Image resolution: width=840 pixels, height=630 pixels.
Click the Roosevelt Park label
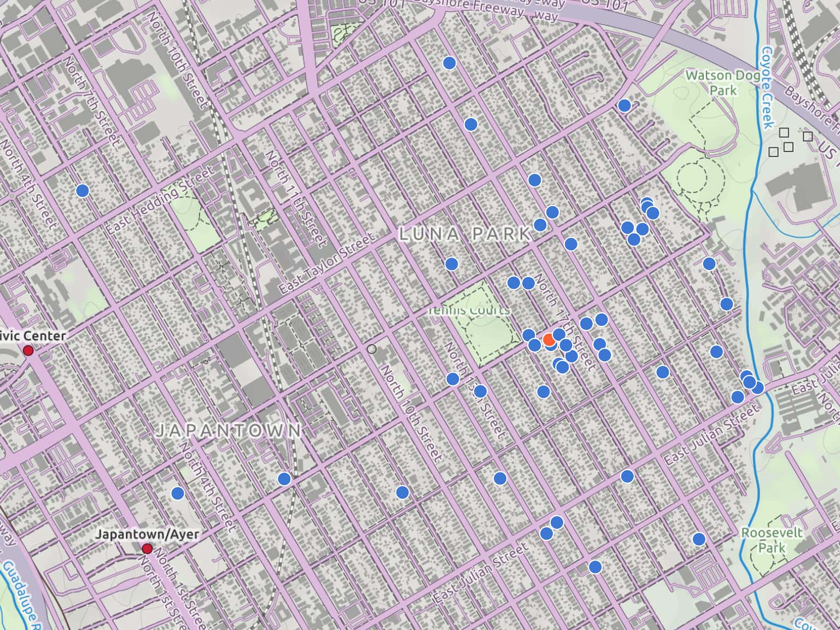click(x=771, y=540)
